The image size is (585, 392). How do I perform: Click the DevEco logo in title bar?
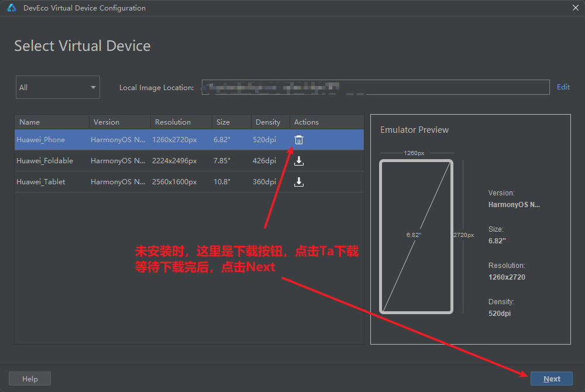click(12, 8)
